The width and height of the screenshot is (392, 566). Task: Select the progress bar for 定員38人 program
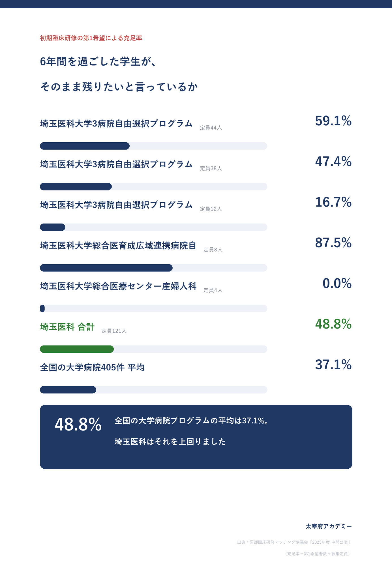click(x=153, y=186)
